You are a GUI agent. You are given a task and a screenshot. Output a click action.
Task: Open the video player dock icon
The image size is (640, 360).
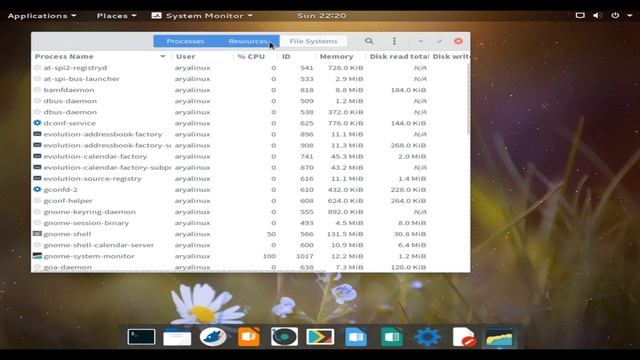pyautogui.click(x=320, y=337)
